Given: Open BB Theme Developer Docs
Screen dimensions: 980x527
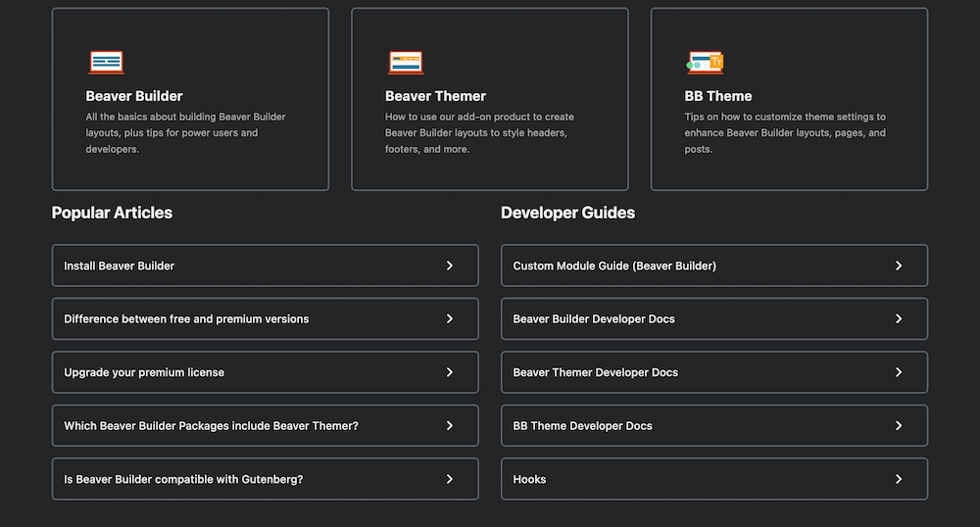Looking at the screenshot, I should [714, 426].
